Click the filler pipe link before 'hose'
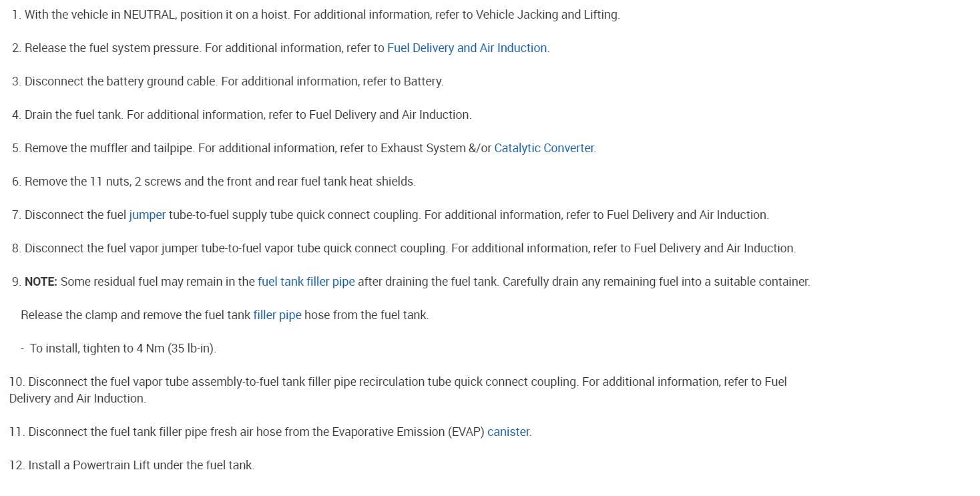 pyautogui.click(x=277, y=315)
